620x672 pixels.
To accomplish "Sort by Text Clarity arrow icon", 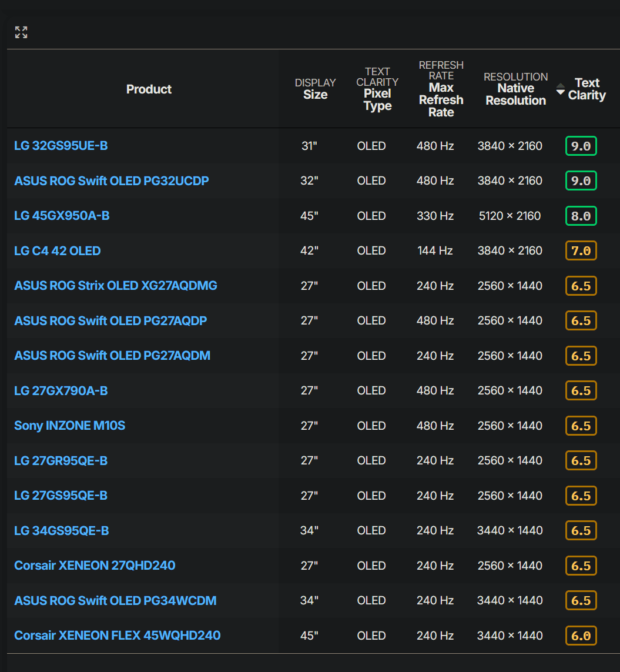I will 560,89.
